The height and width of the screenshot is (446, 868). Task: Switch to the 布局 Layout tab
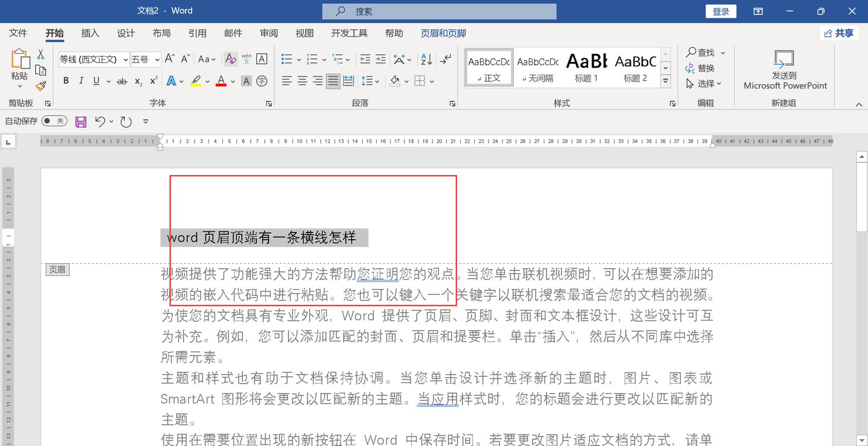(162, 33)
